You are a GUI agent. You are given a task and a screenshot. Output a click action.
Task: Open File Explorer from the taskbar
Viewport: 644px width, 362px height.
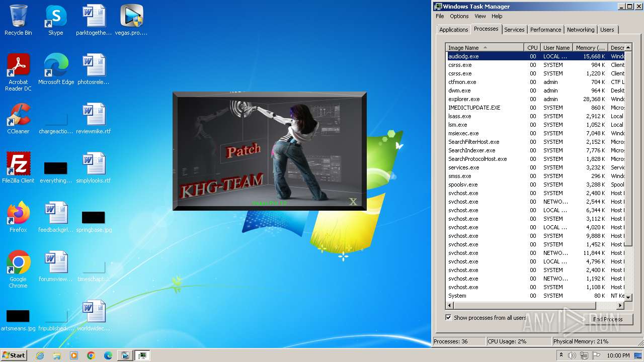click(57, 355)
